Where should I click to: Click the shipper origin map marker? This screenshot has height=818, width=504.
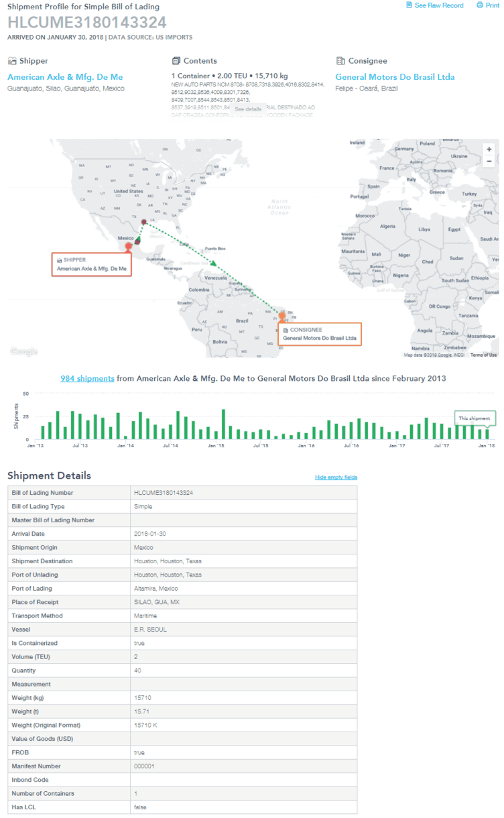coord(129,246)
